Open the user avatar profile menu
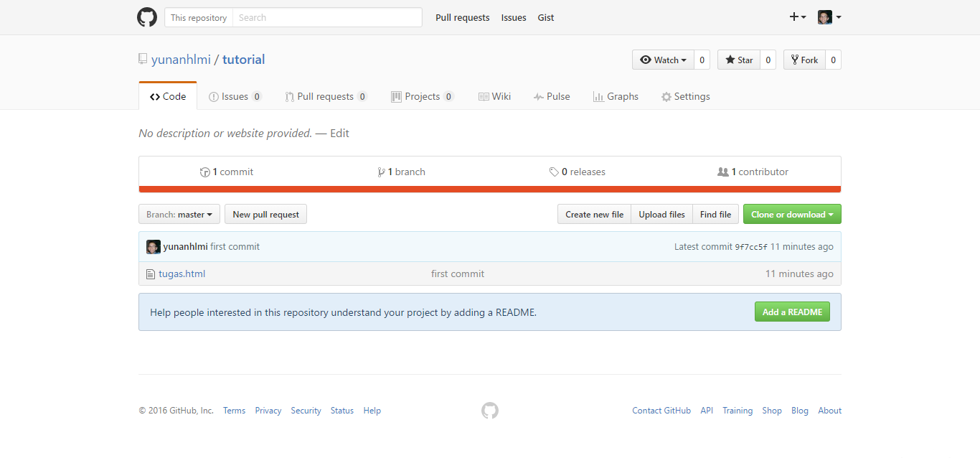The width and height of the screenshot is (980, 458). coord(829,17)
